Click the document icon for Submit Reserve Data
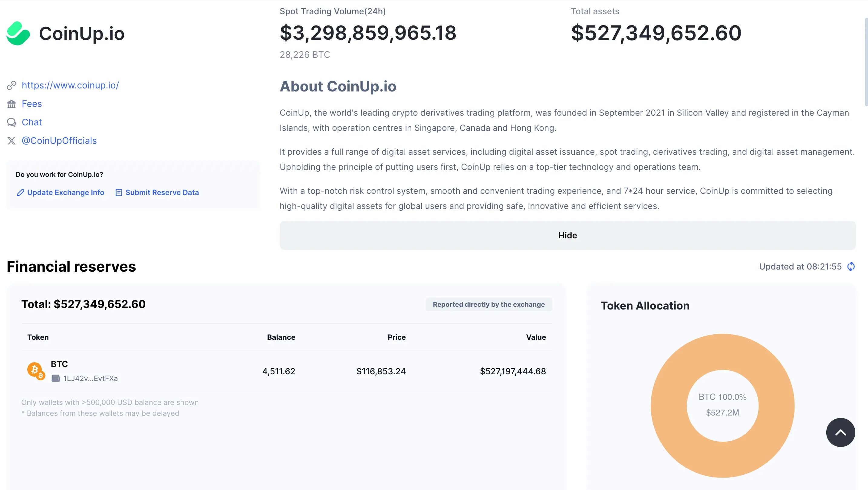 coord(119,193)
